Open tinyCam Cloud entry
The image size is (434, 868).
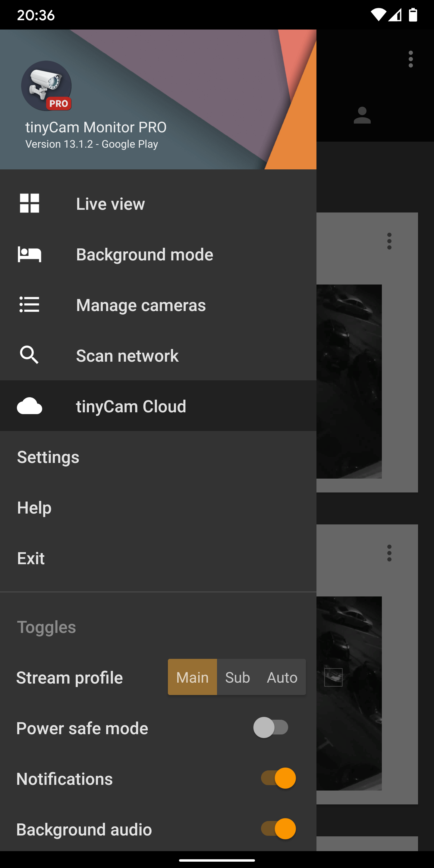click(158, 406)
